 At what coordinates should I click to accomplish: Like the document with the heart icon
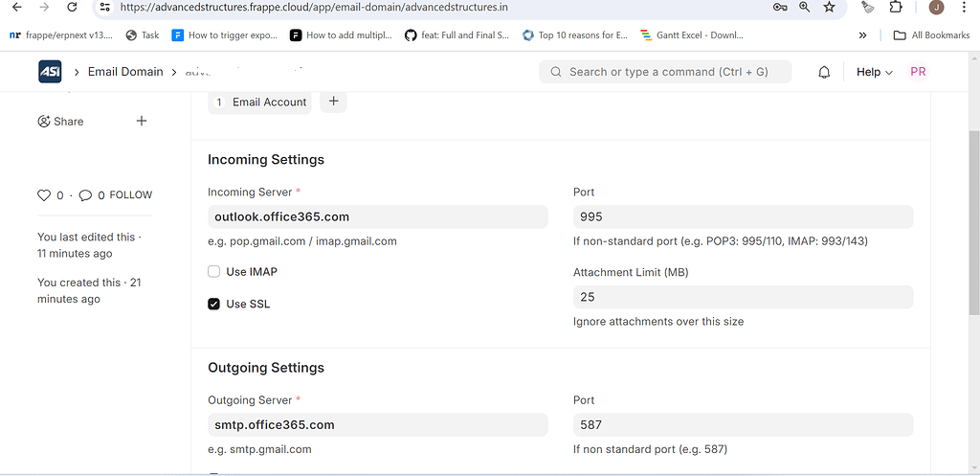click(44, 195)
